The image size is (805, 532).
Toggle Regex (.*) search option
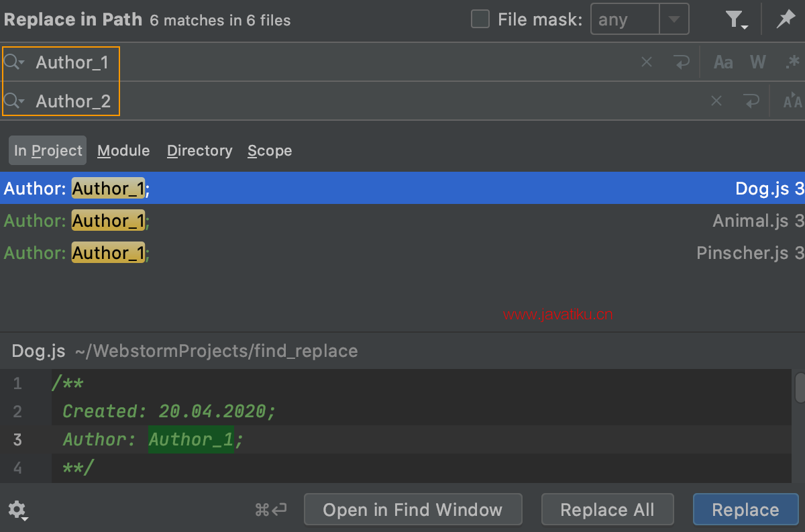click(792, 62)
